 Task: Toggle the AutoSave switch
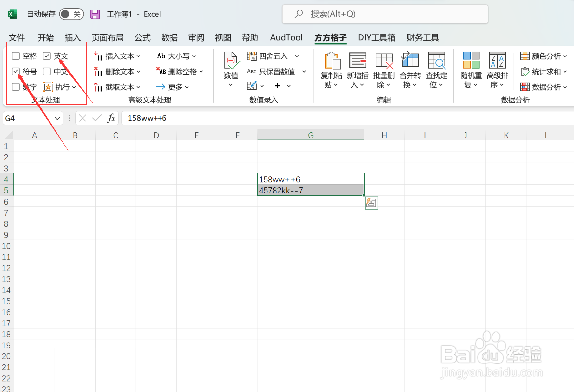[x=71, y=14]
